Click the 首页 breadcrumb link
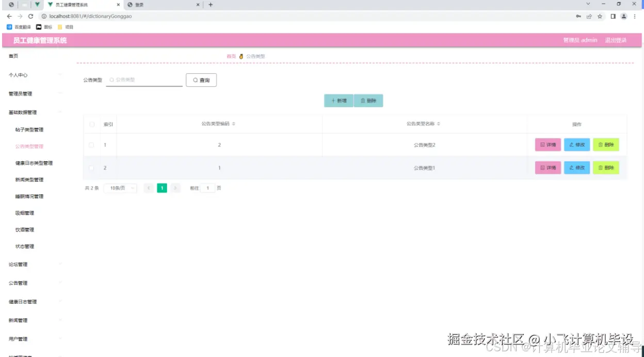The image size is (644, 357). pyautogui.click(x=231, y=56)
